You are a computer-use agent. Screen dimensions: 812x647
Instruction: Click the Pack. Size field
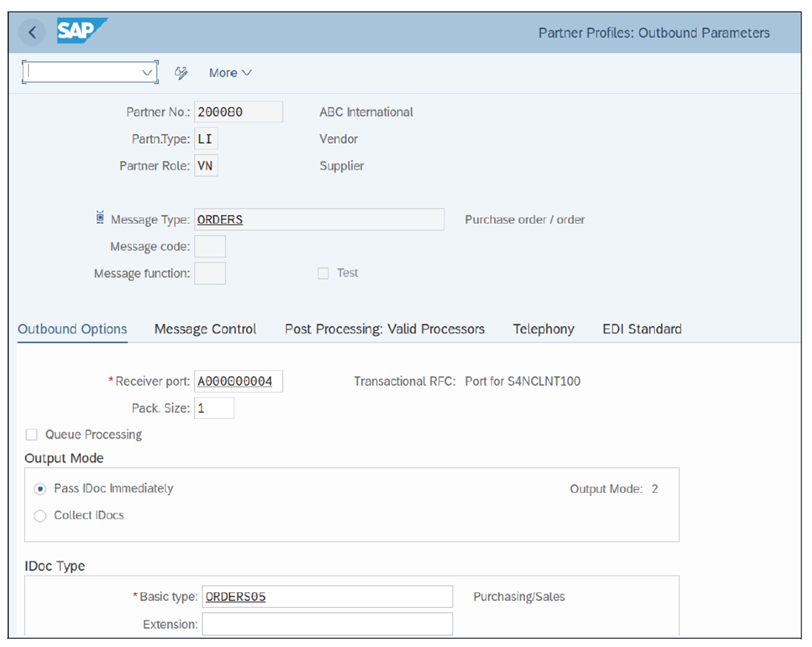(214, 408)
